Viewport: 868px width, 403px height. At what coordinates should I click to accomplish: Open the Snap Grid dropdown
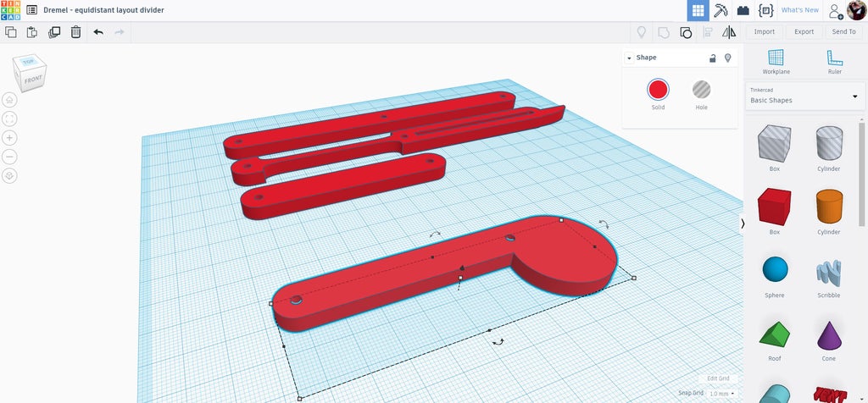pos(721,394)
